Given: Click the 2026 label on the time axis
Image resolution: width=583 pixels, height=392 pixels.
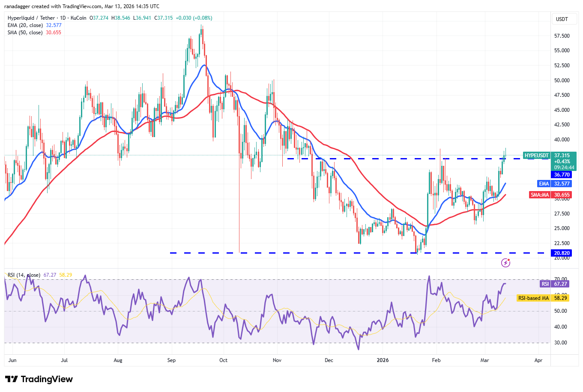Looking at the screenshot, I should 383,360.
